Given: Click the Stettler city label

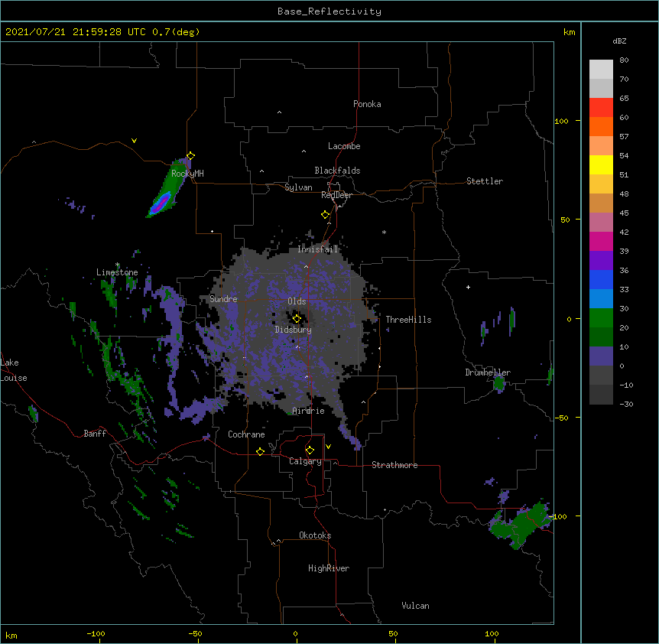Looking at the screenshot, I should tap(485, 181).
